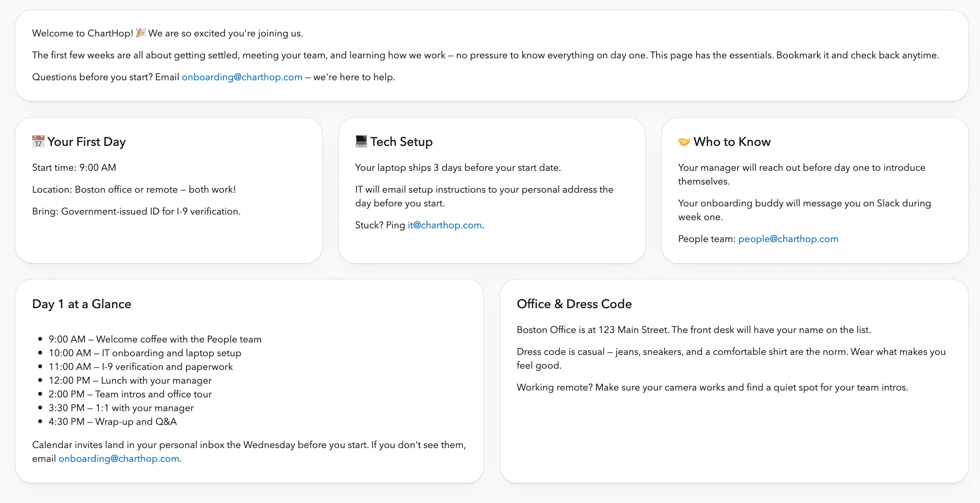Image resolution: width=980 pixels, height=503 pixels.
Task: Click the "Your First Day" heading
Action: click(86, 142)
